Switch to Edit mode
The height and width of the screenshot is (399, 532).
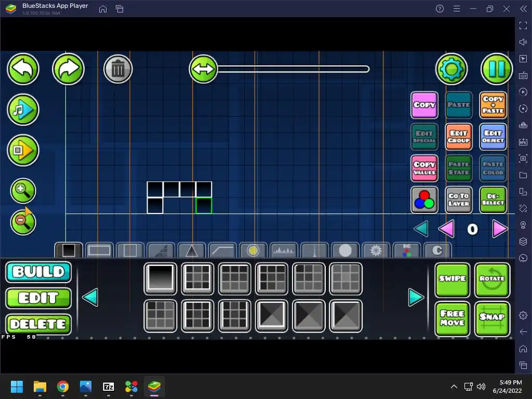point(38,298)
